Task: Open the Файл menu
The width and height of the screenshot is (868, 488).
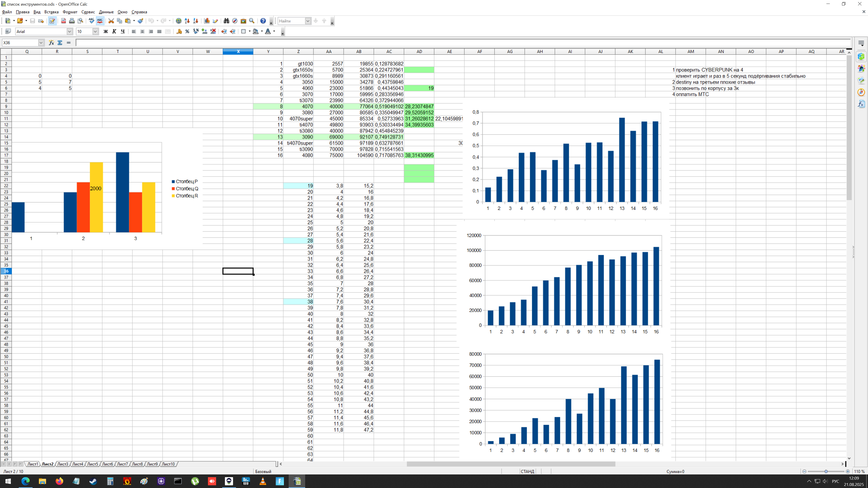Action: pos(7,12)
